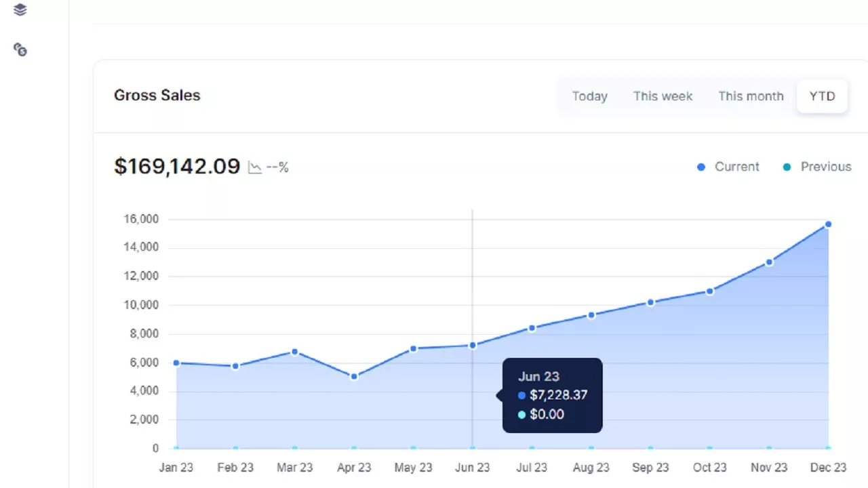Pick the Oct 23 Current data point

[x=709, y=291]
